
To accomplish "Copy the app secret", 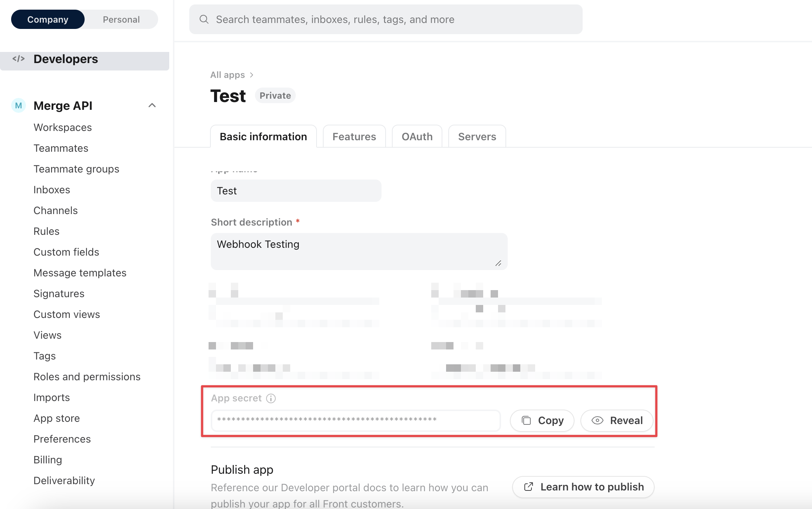I will pyautogui.click(x=542, y=420).
